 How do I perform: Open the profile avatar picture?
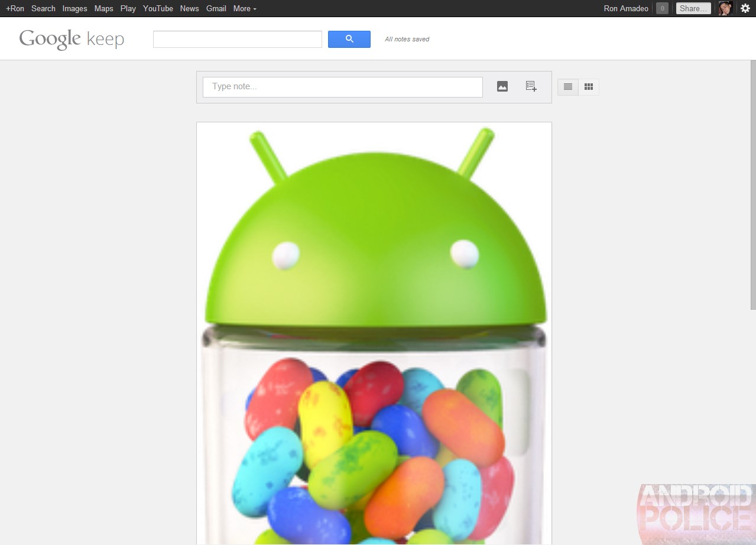click(725, 8)
